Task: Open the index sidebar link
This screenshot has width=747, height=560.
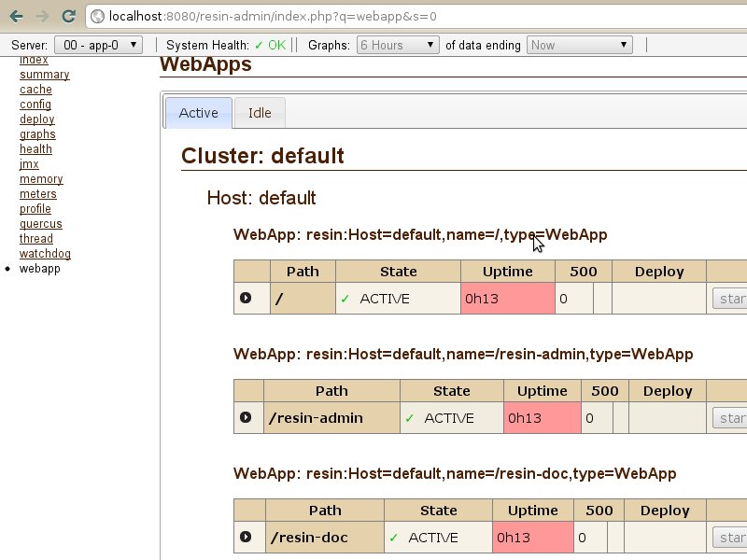Action: coord(34,60)
